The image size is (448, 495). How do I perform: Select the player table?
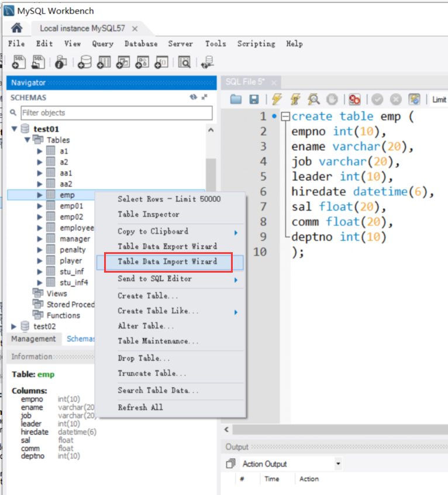71,261
